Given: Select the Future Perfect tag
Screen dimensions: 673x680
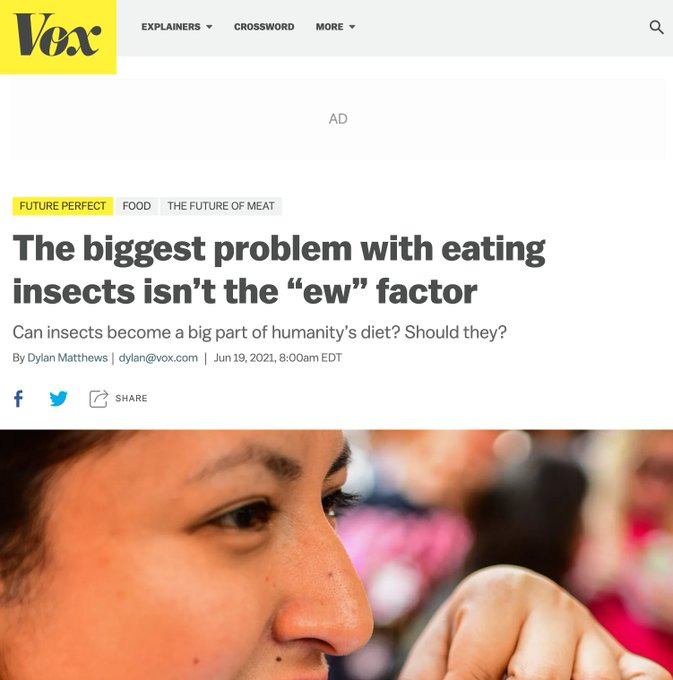Looking at the screenshot, I should click(62, 206).
